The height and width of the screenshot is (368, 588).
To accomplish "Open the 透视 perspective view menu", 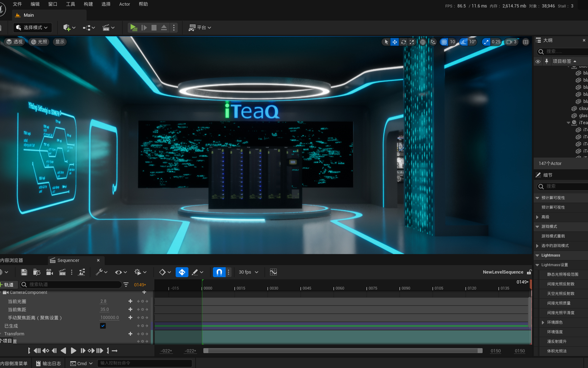I will click(x=15, y=42).
